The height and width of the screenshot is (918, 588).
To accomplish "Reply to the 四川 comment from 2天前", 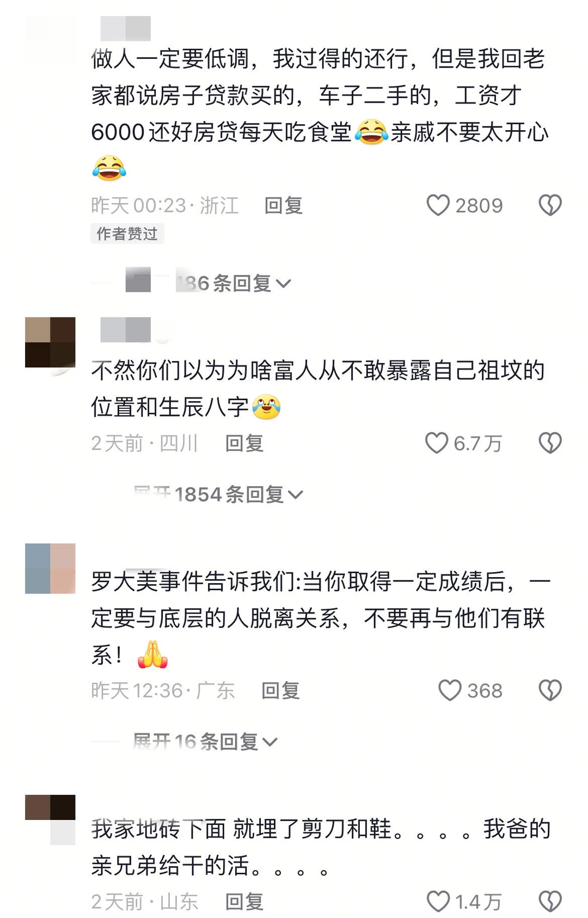I will tap(244, 443).
